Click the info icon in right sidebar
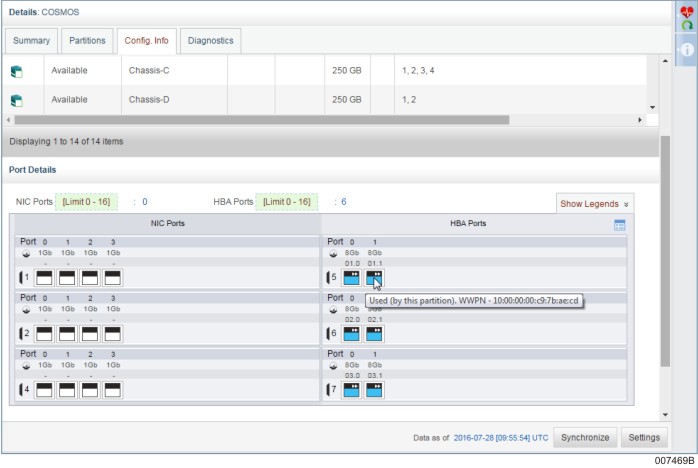Viewport: 698px width, 468px height. 687,50
